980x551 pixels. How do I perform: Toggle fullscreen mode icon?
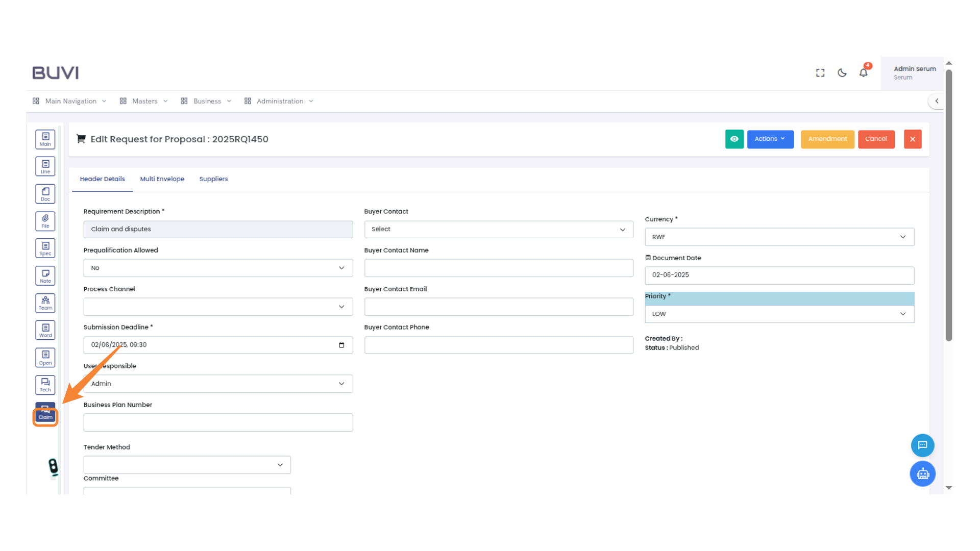[x=820, y=73]
